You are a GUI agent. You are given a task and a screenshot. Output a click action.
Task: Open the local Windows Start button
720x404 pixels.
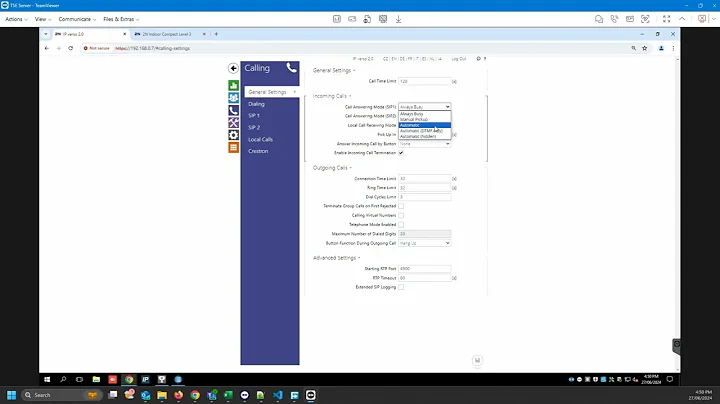(11, 395)
